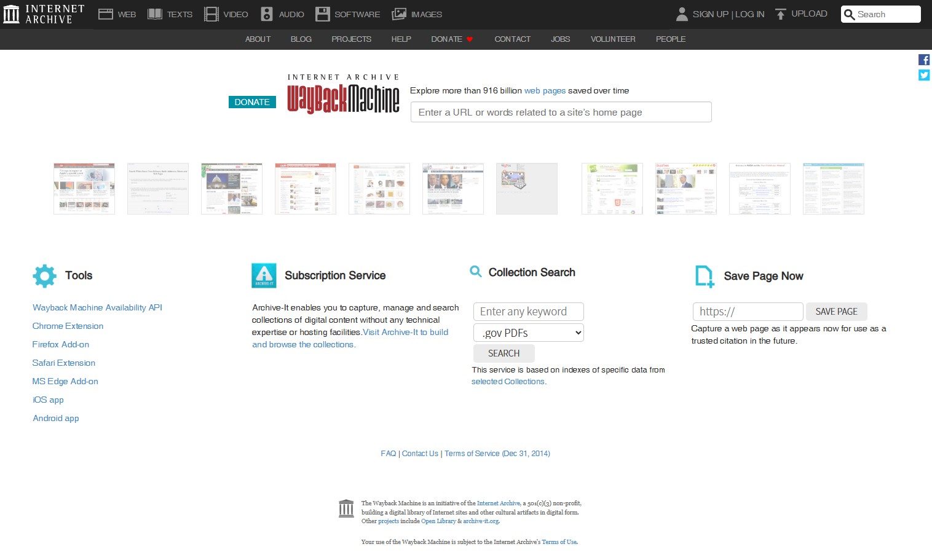The image size is (932, 560).
Task: Focus the https:// Save Page field
Action: coord(748,312)
